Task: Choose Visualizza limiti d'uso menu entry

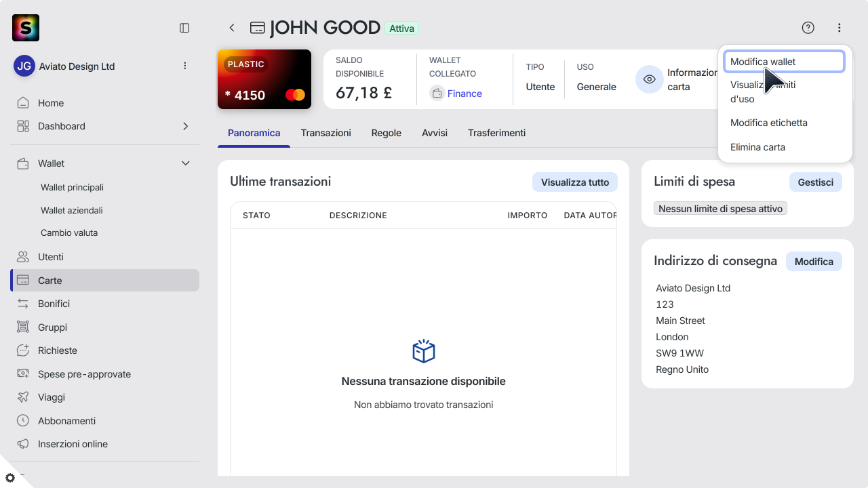Action: click(784, 92)
